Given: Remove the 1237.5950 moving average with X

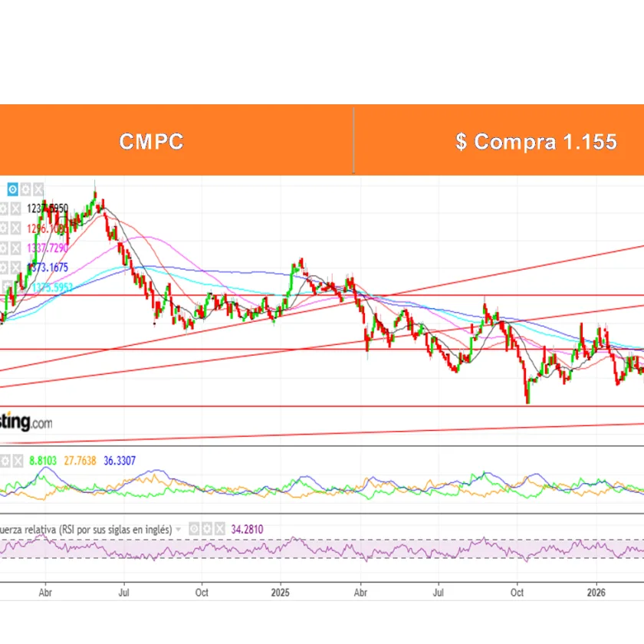Looking at the screenshot, I should [17, 209].
